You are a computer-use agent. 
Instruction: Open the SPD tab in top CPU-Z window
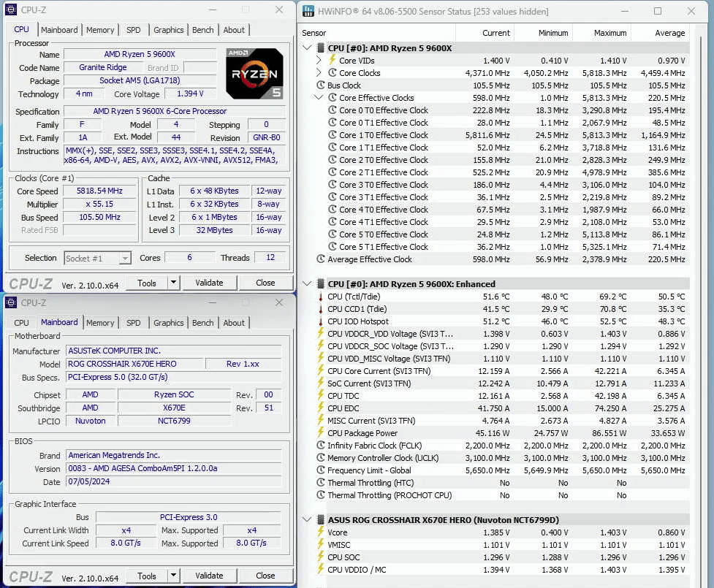coord(134,30)
